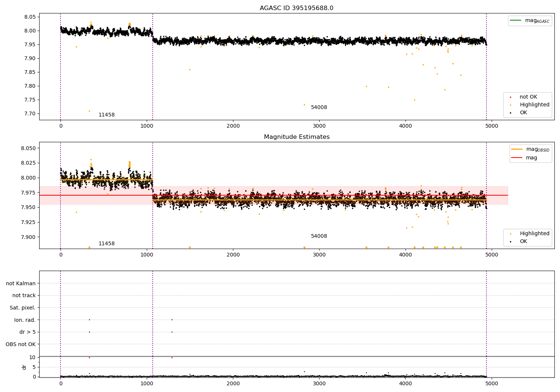Screen dimensions: 560x392
Task: Click the '11458' annotation in Magnitude Estimates panel
Action: point(106,244)
